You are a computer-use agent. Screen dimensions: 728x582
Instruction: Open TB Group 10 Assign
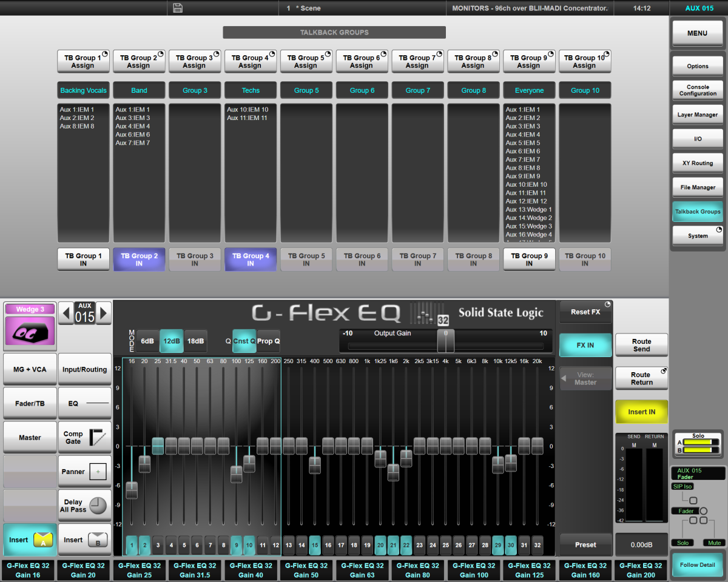585,61
